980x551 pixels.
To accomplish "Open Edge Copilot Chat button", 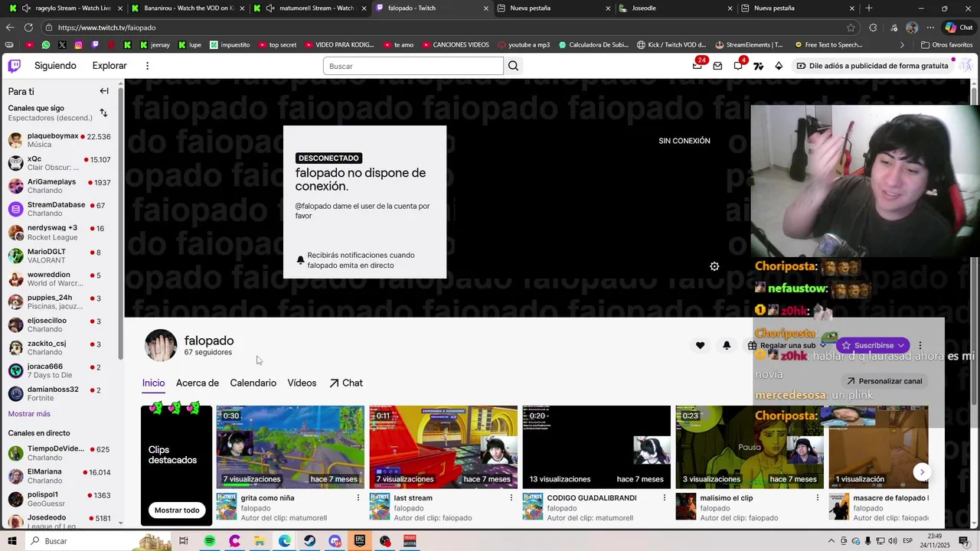I will point(958,28).
